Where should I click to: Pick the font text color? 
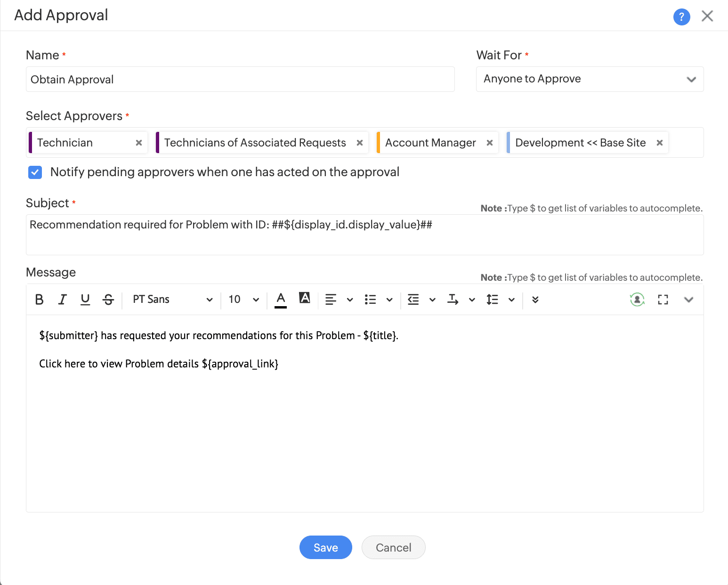point(281,300)
